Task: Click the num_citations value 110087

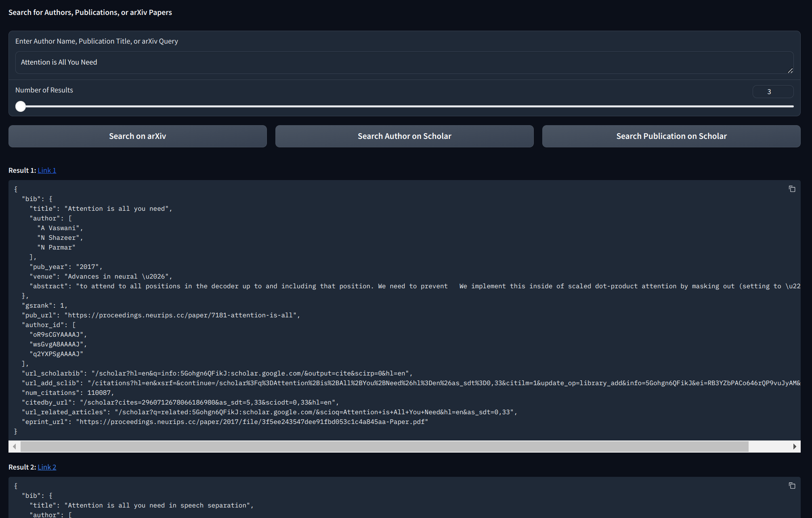Action: coord(99,393)
